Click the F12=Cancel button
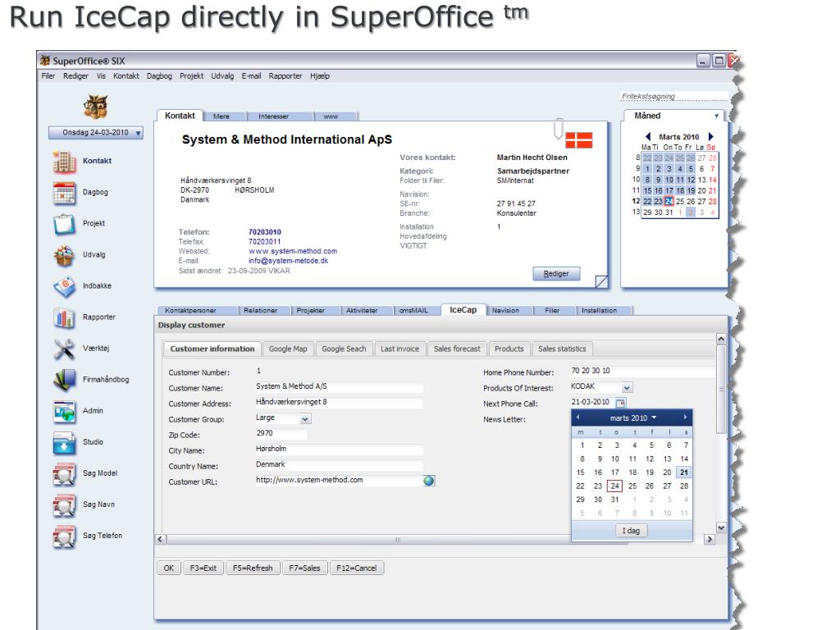Image resolution: width=840 pixels, height=630 pixels. coord(356,568)
